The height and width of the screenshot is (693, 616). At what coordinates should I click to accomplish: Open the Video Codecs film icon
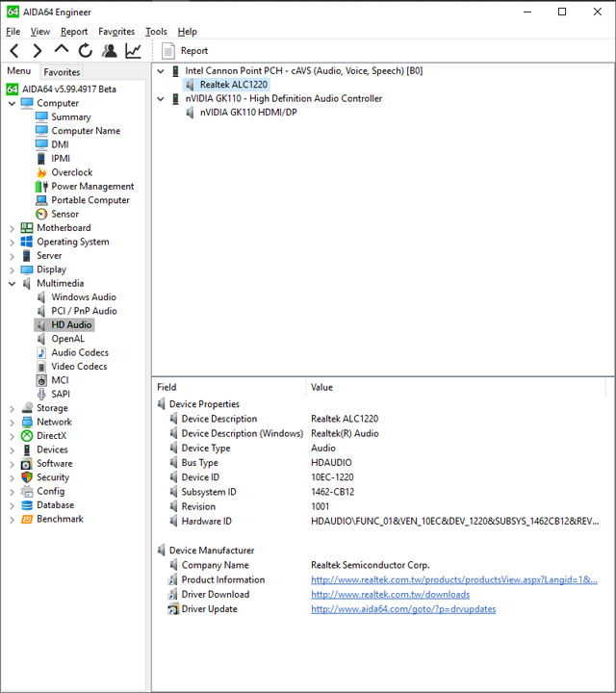click(41, 367)
